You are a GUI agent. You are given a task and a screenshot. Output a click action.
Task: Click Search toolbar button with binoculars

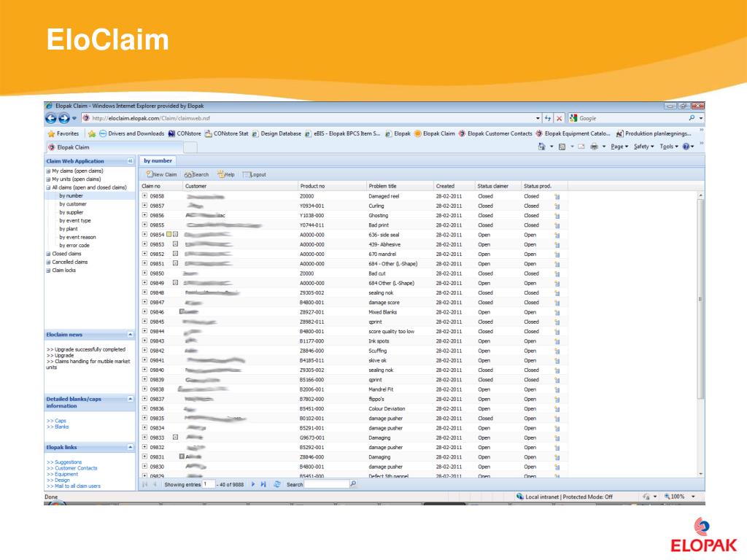click(197, 174)
